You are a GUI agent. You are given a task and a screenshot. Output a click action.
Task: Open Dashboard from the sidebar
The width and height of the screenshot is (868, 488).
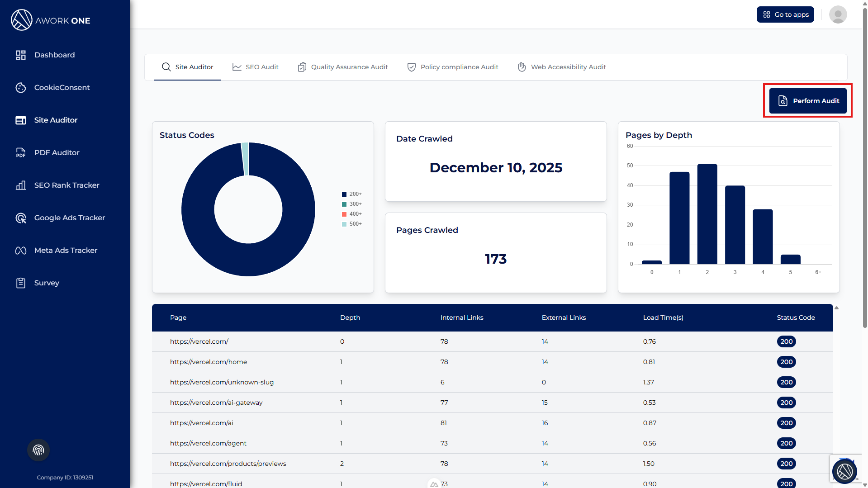(x=54, y=55)
